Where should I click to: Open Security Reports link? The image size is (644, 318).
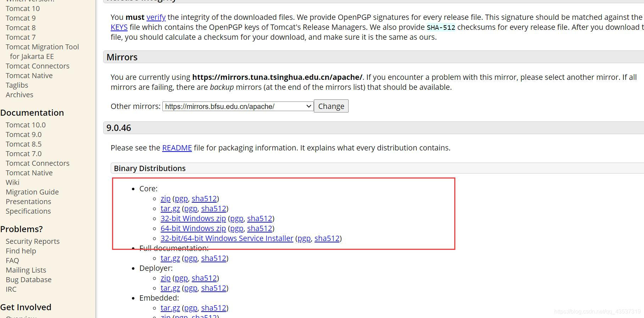click(33, 241)
